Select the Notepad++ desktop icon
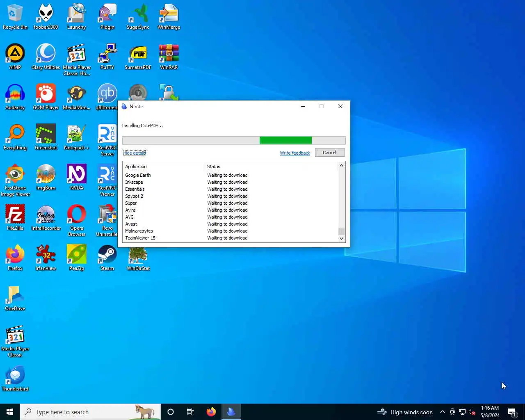Screen dimensions: 525x420 (77, 137)
